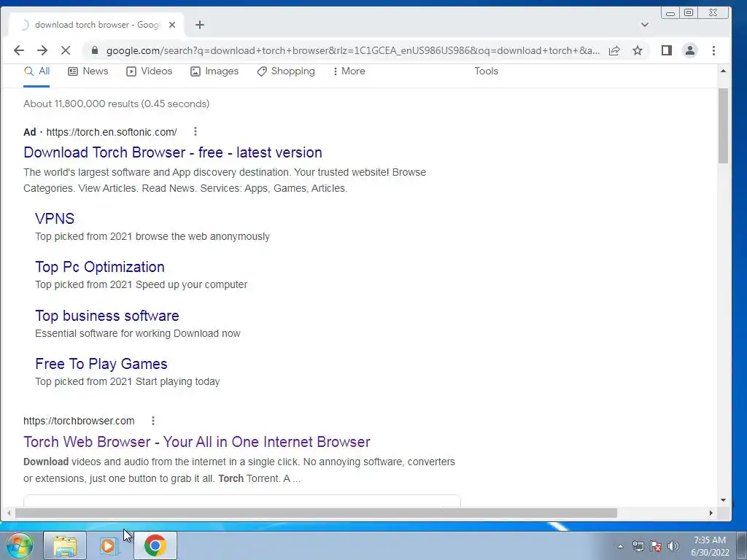Open the Chrome profile avatar
747x560 pixels.
coord(690,50)
